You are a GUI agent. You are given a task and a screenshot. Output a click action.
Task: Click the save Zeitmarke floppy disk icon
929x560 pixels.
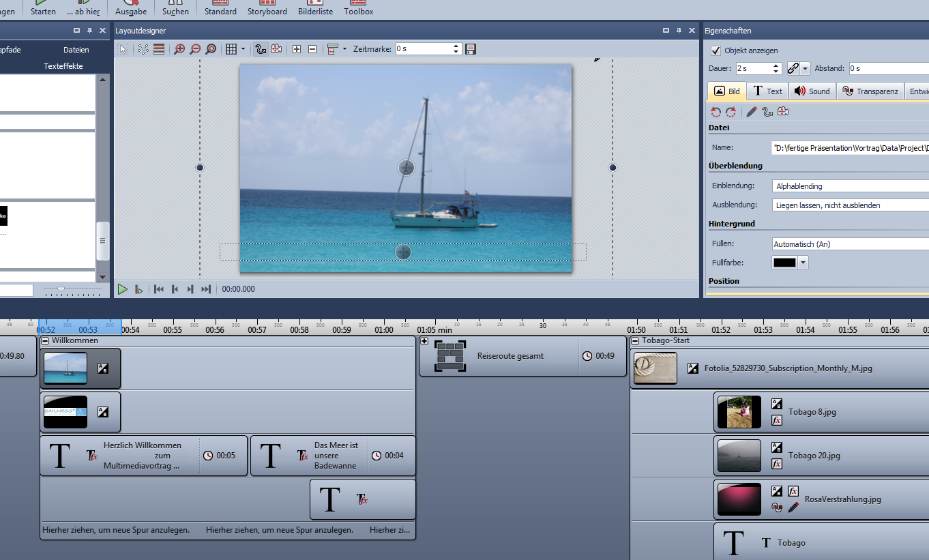(470, 49)
